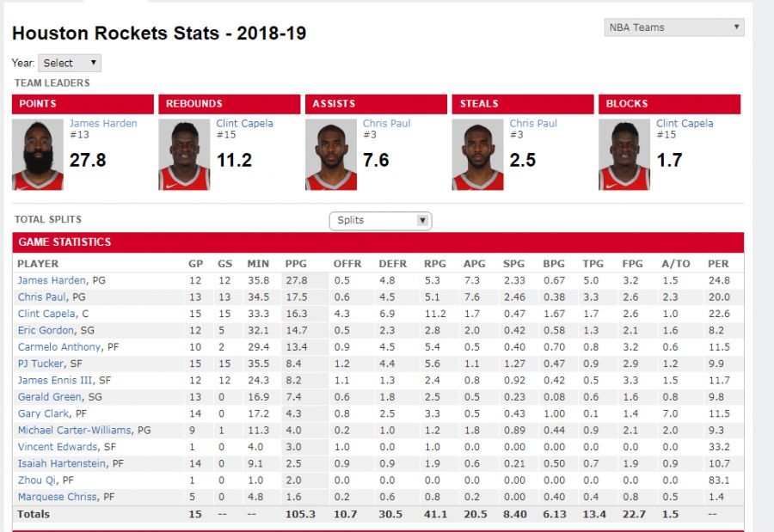Screen dimensions: 774x532
Task: Open James Harden in the stats table
Action: pyautogui.click(x=52, y=280)
